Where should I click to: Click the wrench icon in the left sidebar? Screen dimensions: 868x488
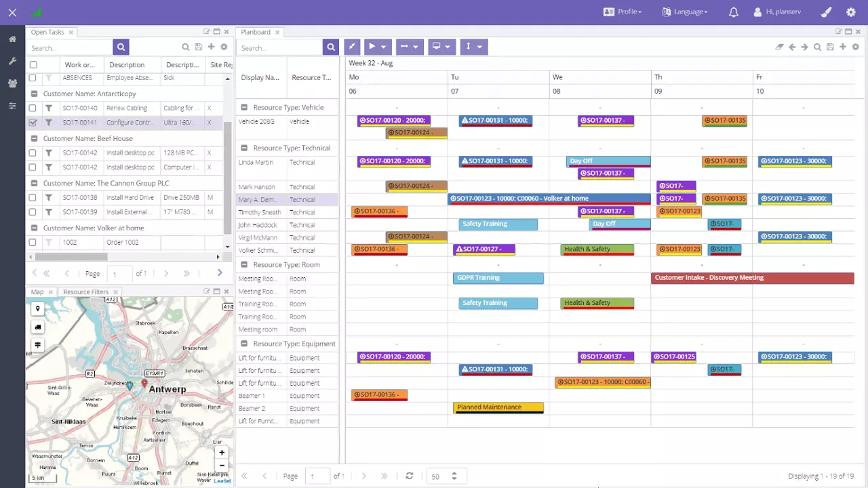point(12,62)
